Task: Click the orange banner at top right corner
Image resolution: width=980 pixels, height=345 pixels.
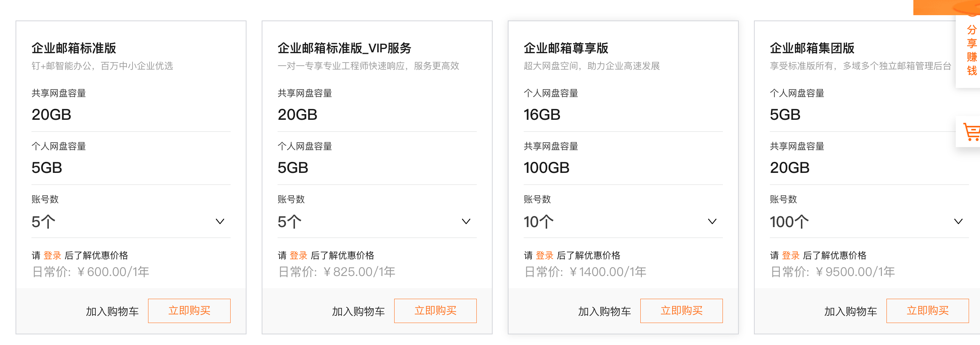Action: [x=947, y=7]
